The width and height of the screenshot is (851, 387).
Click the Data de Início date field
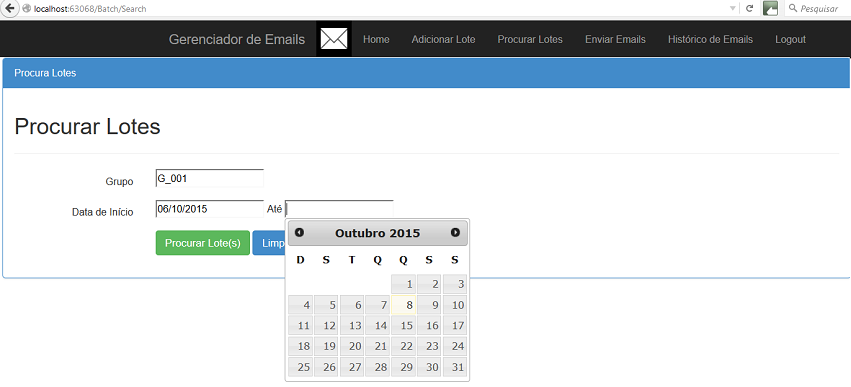pos(209,209)
